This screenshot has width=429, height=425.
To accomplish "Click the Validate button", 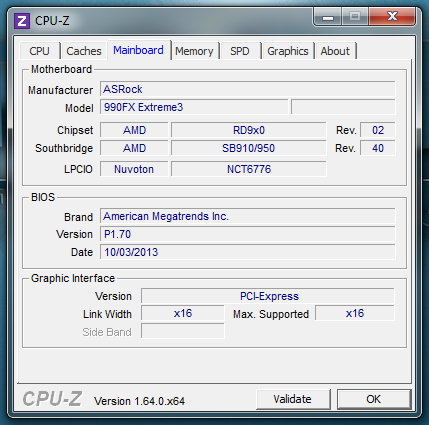I will (x=293, y=399).
